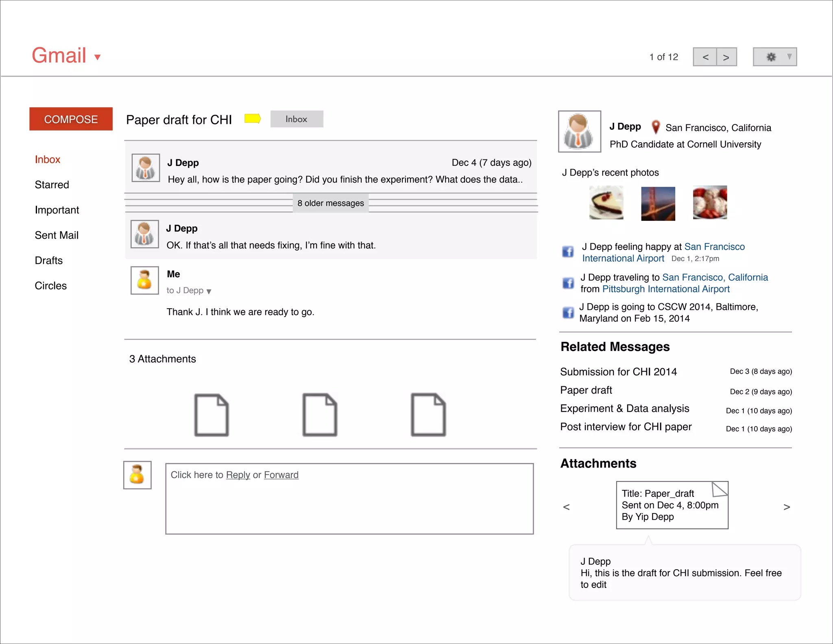
Task: Click the yellow importance label marker
Action: 252,119
